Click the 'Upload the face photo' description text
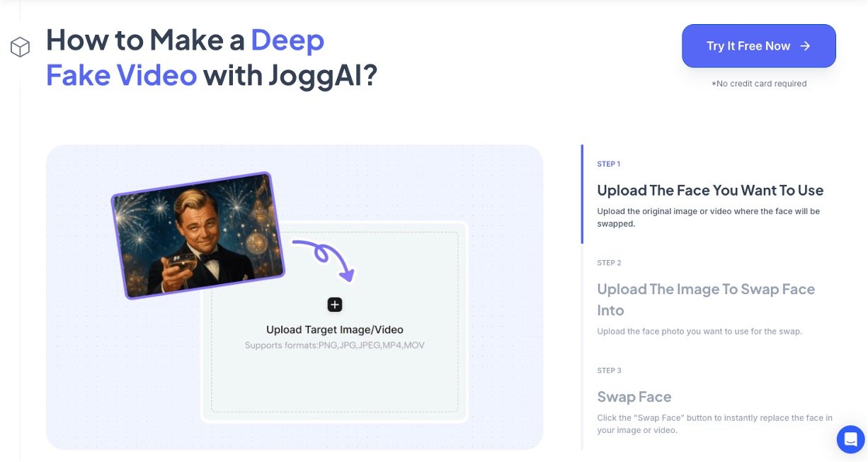The height and width of the screenshot is (462, 868). [699, 332]
